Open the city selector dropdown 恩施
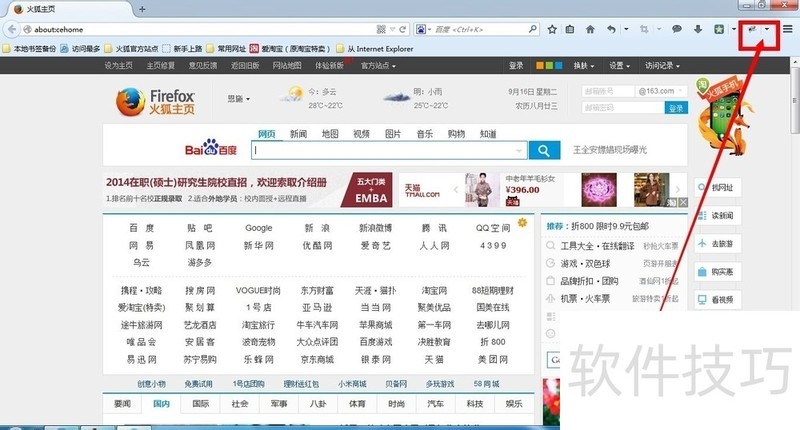The height and width of the screenshot is (430, 800). pyautogui.click(x=239, y=98)
